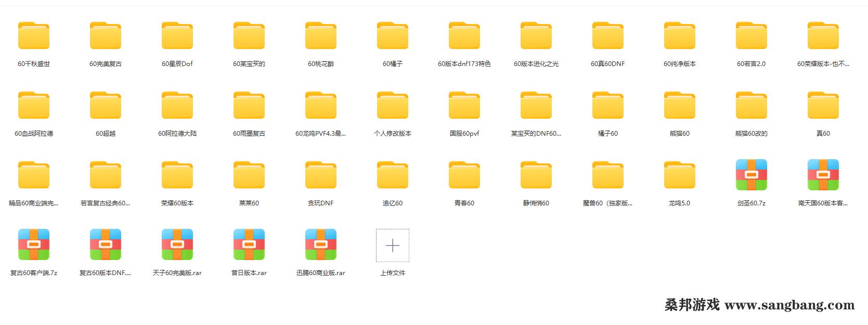Select the 某宝买的DNF60... folder icon
868x325 pixels.
coord(536,105)
